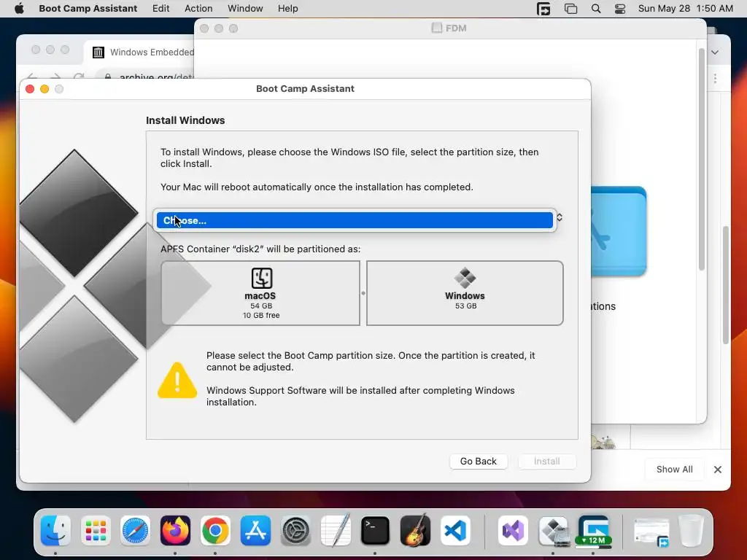The height and width of the screenshot is (560, 747).
Task: Click Show All in the browser downloads bar
Action: (x=674, y=470)
